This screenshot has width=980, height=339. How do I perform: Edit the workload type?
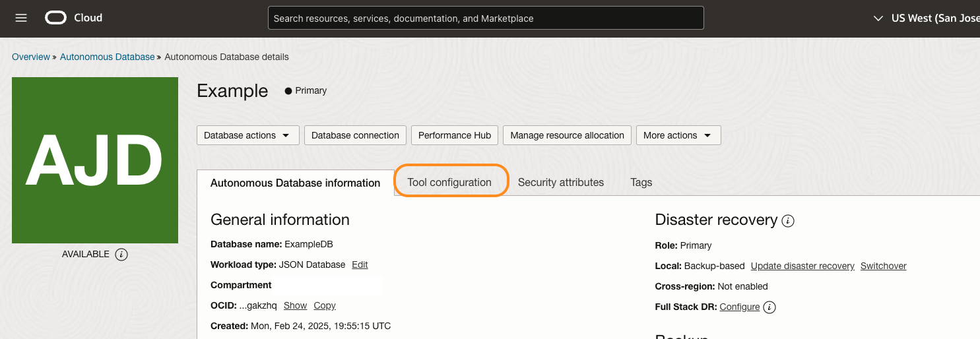coord(360,264)
